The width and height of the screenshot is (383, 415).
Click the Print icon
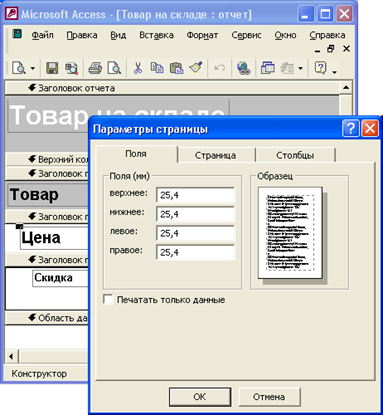[x=95, y=68]
